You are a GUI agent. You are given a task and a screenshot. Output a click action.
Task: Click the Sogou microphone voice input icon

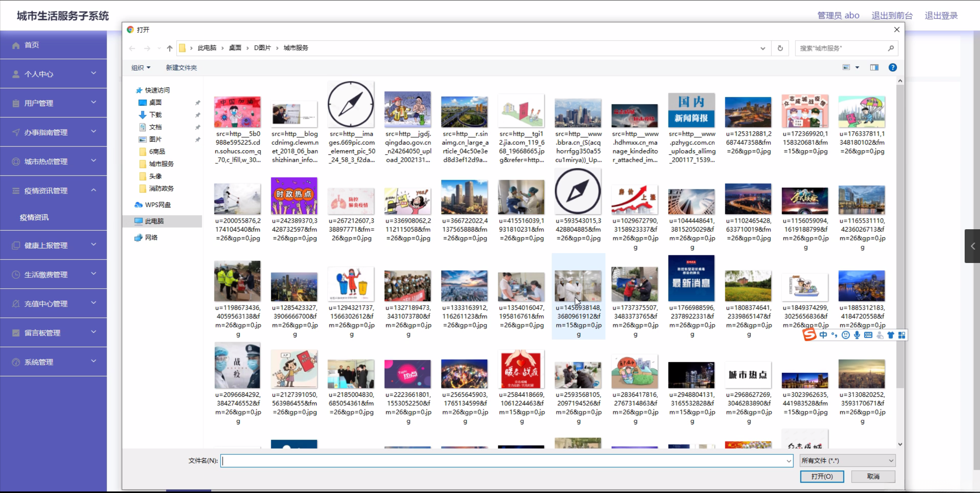[x=857, y=335]
